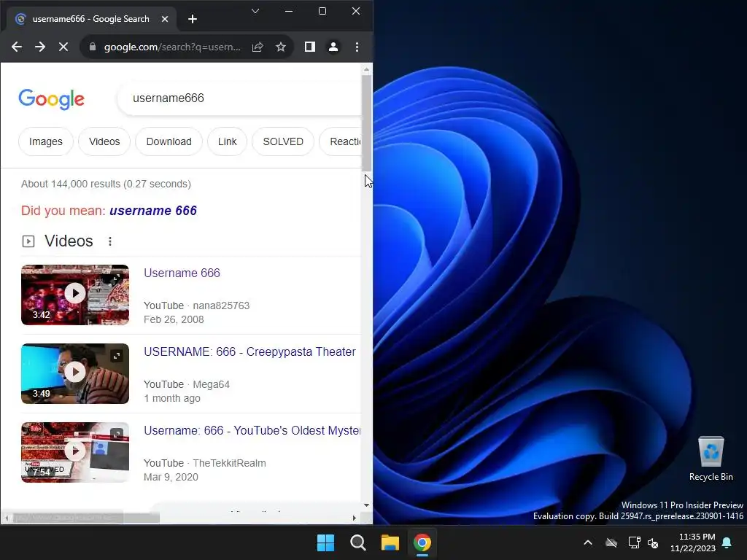Go back to previous page in Chrome
747x560 pixels.
17,47
